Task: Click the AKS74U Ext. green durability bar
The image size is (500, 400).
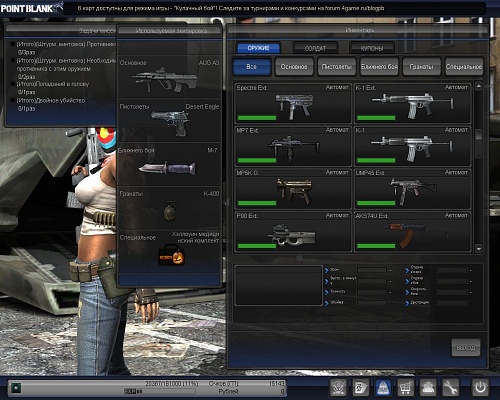Action: [x=376, y=246]
